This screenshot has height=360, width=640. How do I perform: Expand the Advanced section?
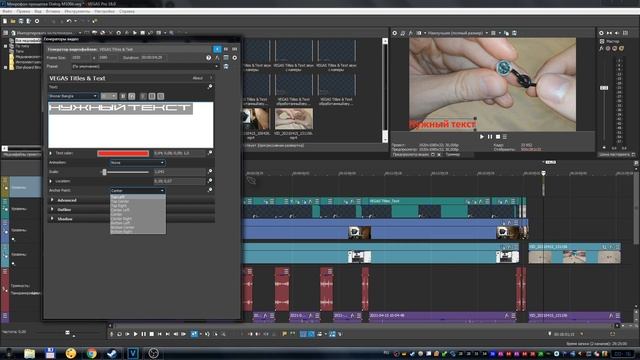click(x=52, y=200)
